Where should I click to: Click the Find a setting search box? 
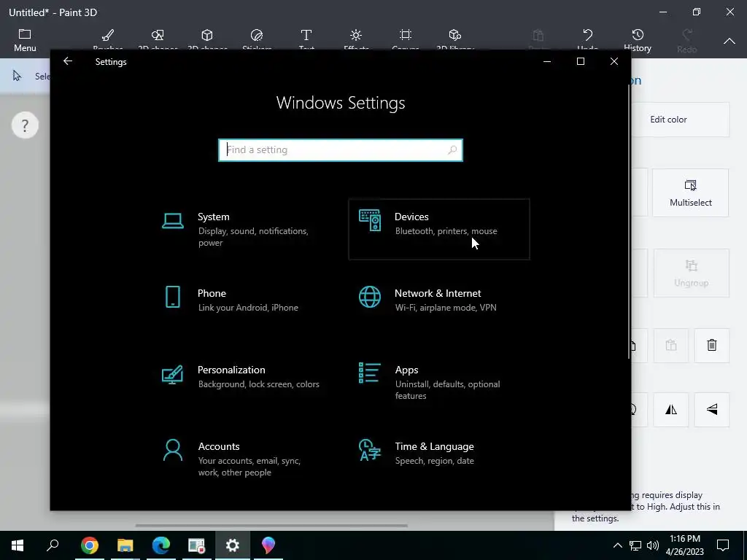click(340, 150)
